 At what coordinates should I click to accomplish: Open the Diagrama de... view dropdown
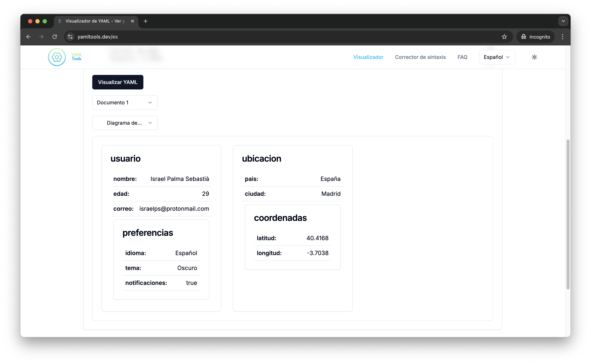125,123
